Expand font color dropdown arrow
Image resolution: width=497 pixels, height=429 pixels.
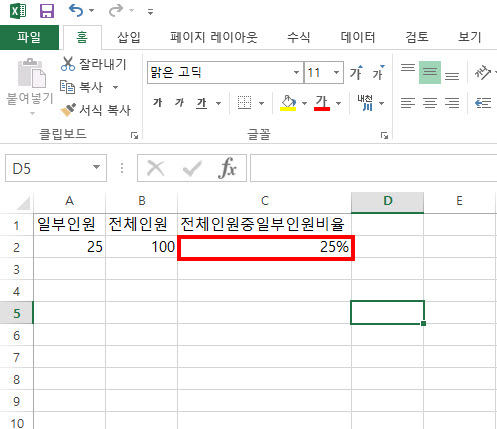338,103
